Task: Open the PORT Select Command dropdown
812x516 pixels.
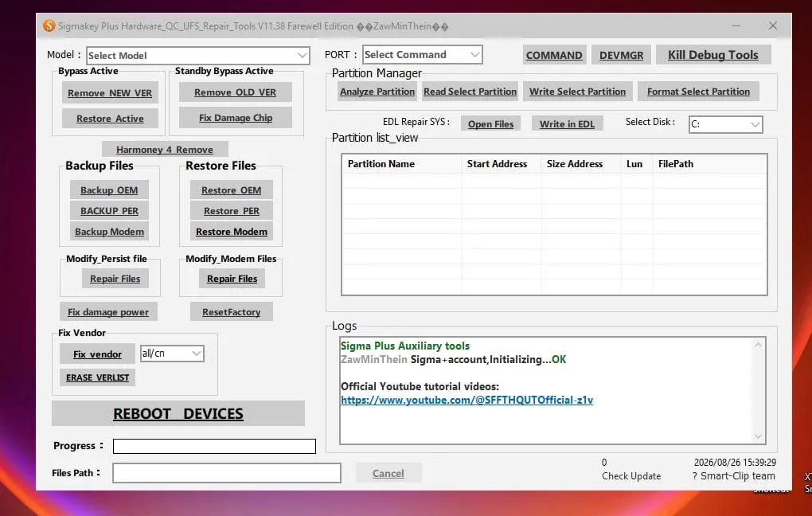Action: point(422,54)
